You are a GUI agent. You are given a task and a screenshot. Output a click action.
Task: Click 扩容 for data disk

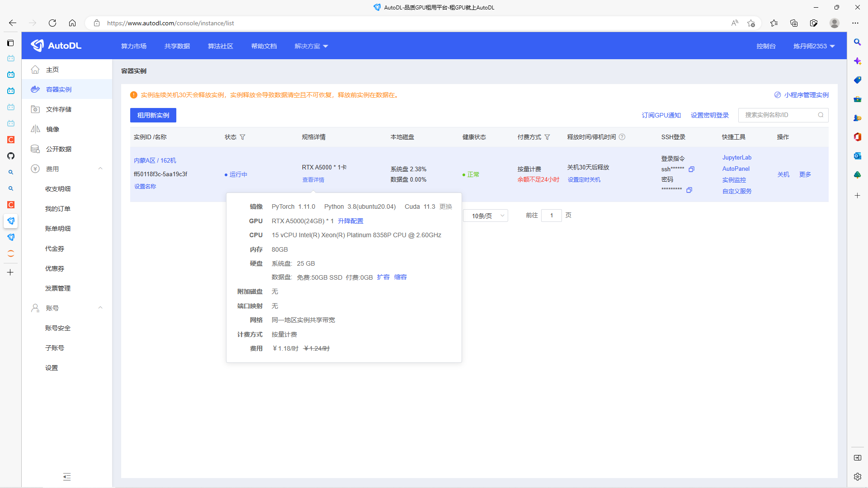pyautogui.click(x=383, y=277)
